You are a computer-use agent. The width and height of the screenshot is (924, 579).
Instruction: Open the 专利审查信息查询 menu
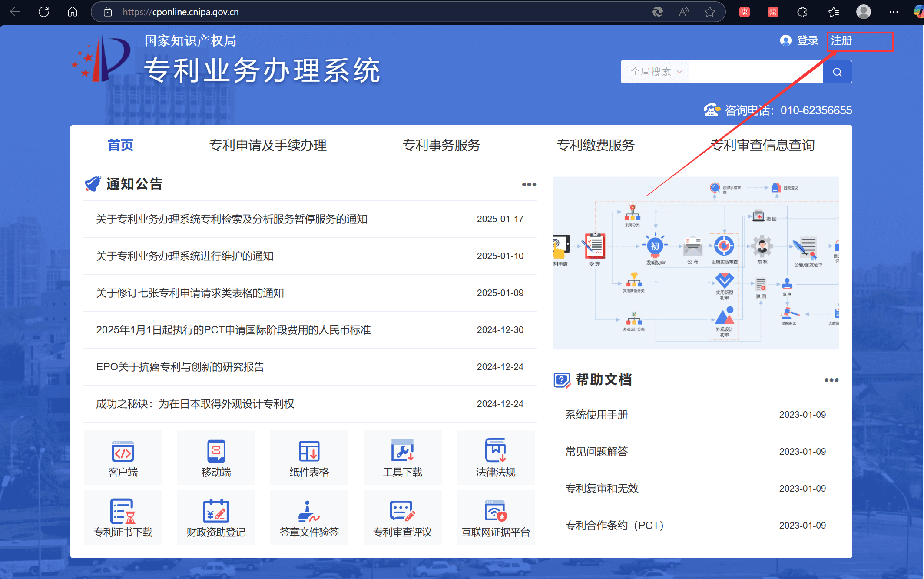tap(762, 145)
